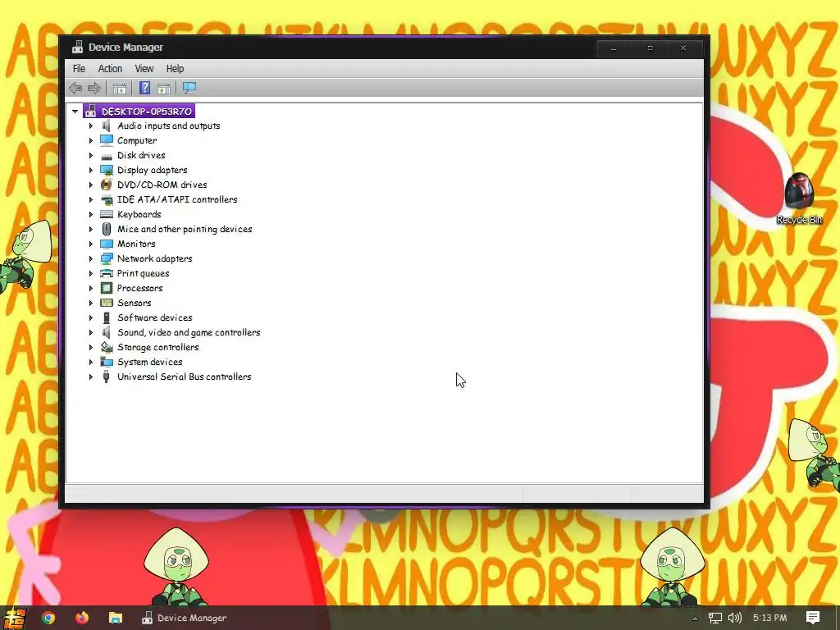The width and height of the screenshot is (840, 630).
Task: Click the Processors chip icon
Action: [107, 288]
